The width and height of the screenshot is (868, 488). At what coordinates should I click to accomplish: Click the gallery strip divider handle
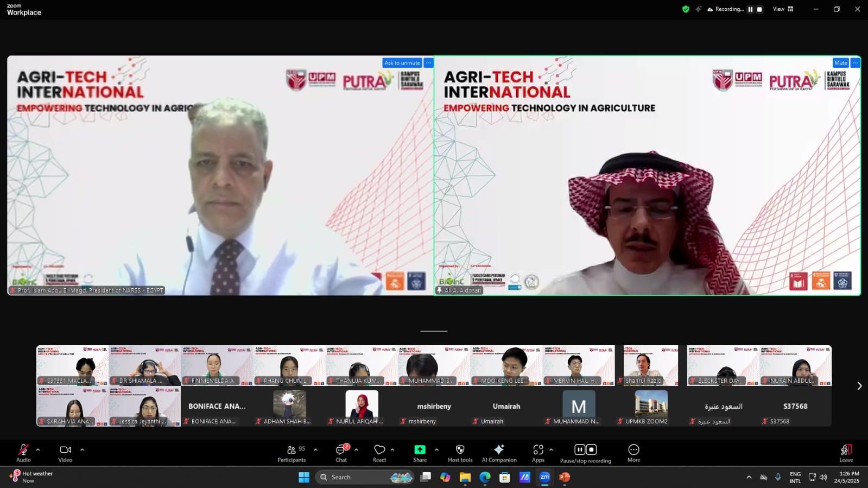click(434, 331)
